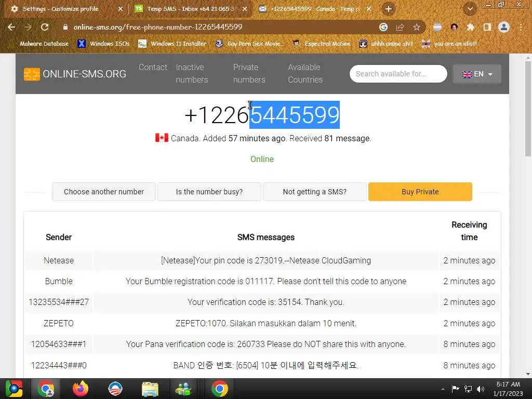532x399 pixels.
Task: Click the address bar URL
Action: pos(158,27)
